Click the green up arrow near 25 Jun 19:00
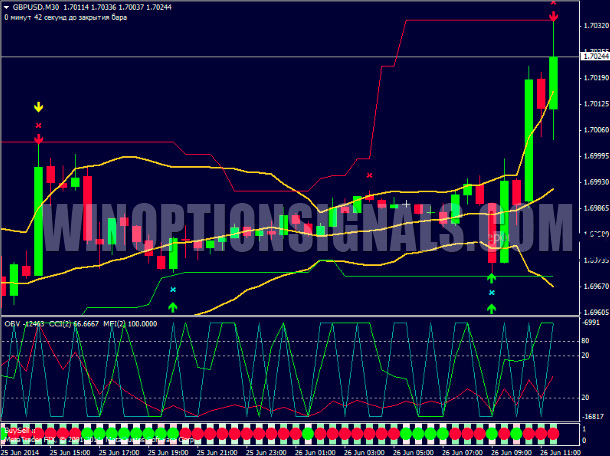Image resolution: width=610 pixels, height=456 pixels. click(x=173, y=306)
